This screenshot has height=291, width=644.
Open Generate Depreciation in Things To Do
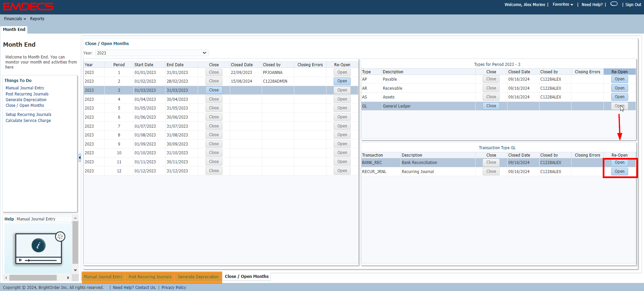point(26,100)
